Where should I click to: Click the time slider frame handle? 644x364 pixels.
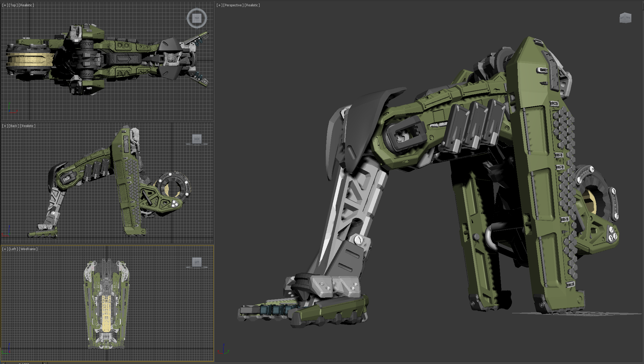click(x=24, y=363)
